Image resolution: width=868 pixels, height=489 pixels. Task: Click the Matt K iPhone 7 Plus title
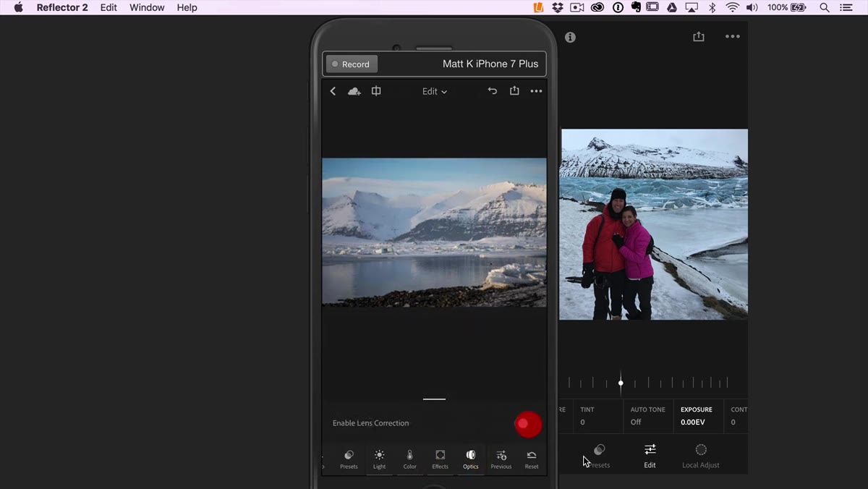pyautogui.click(x=490, y=64)
